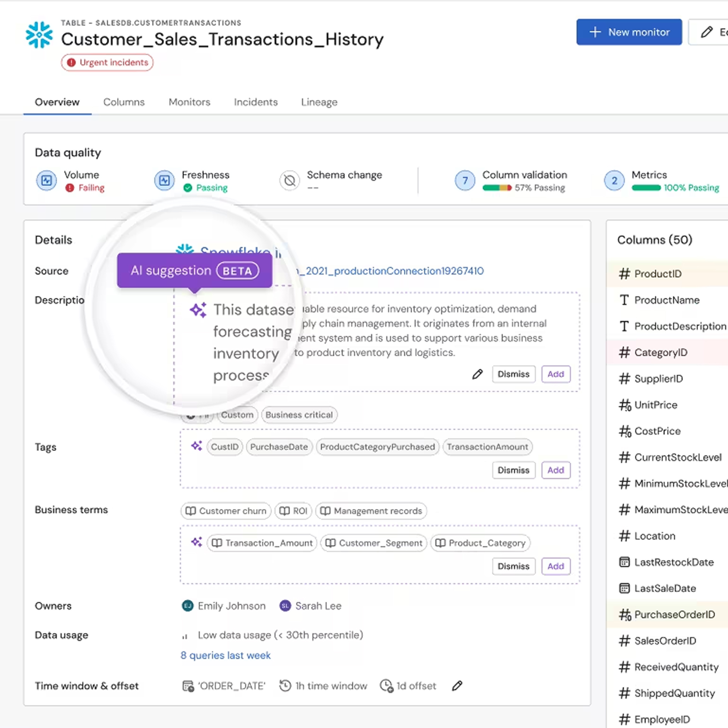This screenshot has height=728, width=728.
Task: Open the Lineage tab
Action: tap(319, 102)
